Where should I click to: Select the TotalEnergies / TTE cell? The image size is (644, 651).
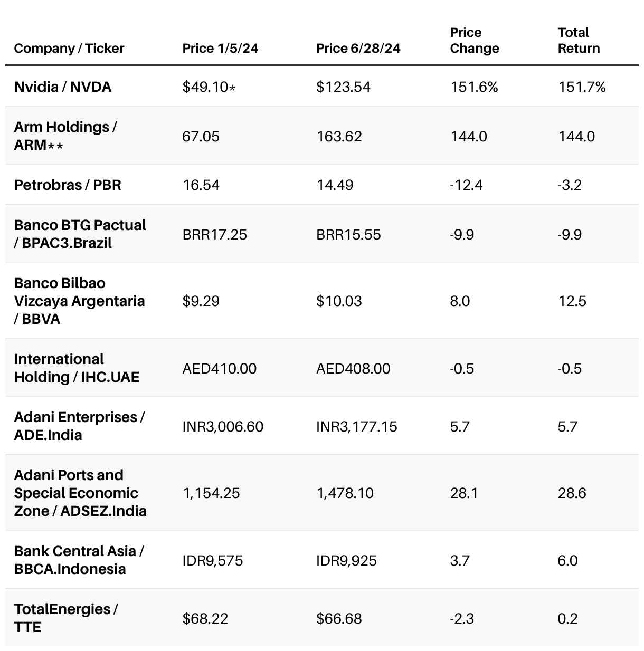[x=66, y=618]
